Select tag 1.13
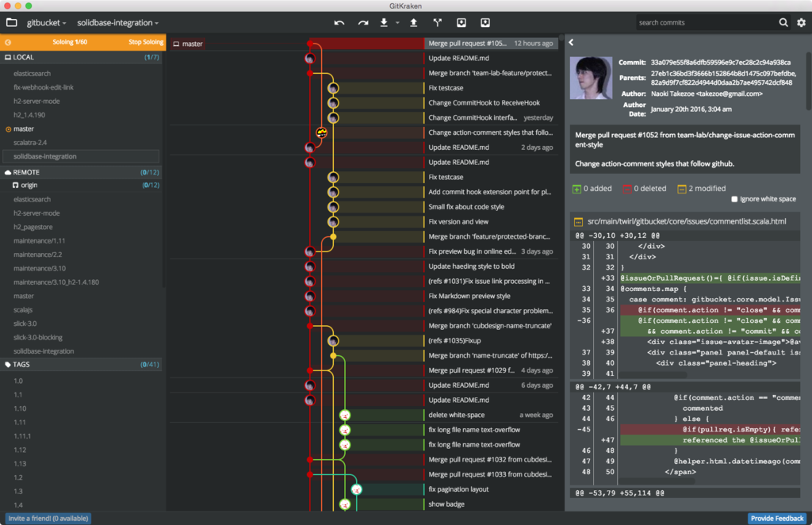The image size is (812, 525). click(x=20, y=464)
